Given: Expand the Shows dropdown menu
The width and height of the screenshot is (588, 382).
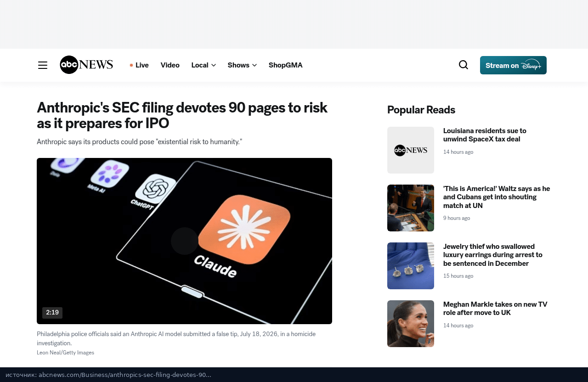Looking at the screenshot, I should [242, 65].
